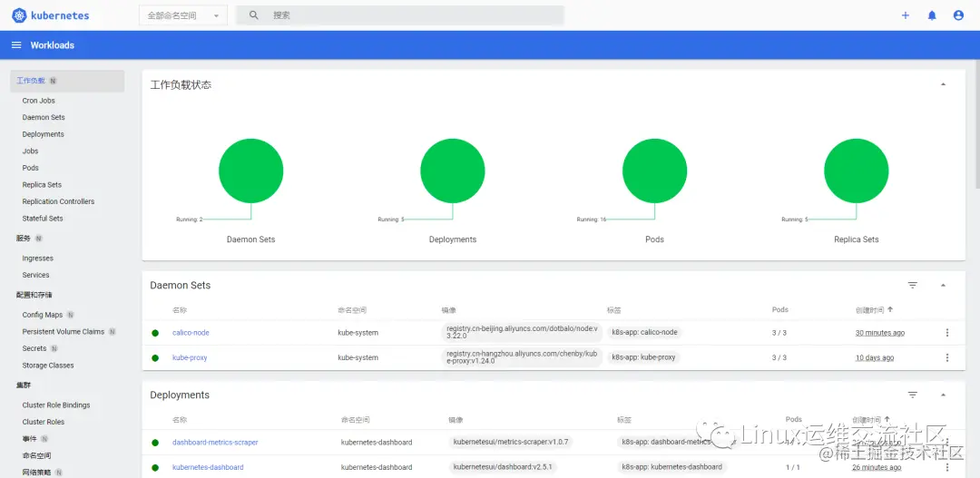The height and width of the screenshot is (478, 980).
Task: Open actions menu for kube-proxy row
Action: (946, 357)
